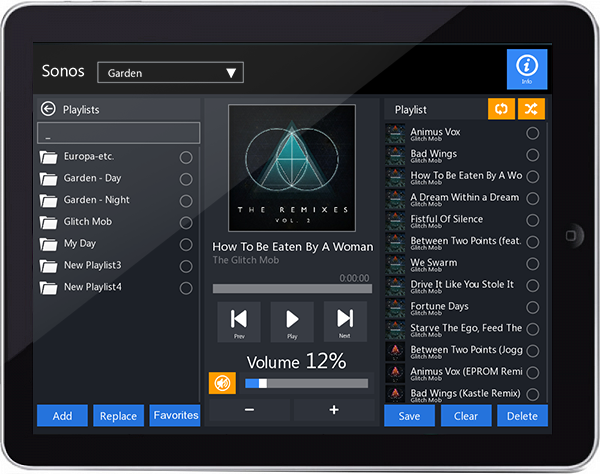Screen dimensions: 600x474
Task: Click the We Swarm track thumbnail
Action: 395,264
